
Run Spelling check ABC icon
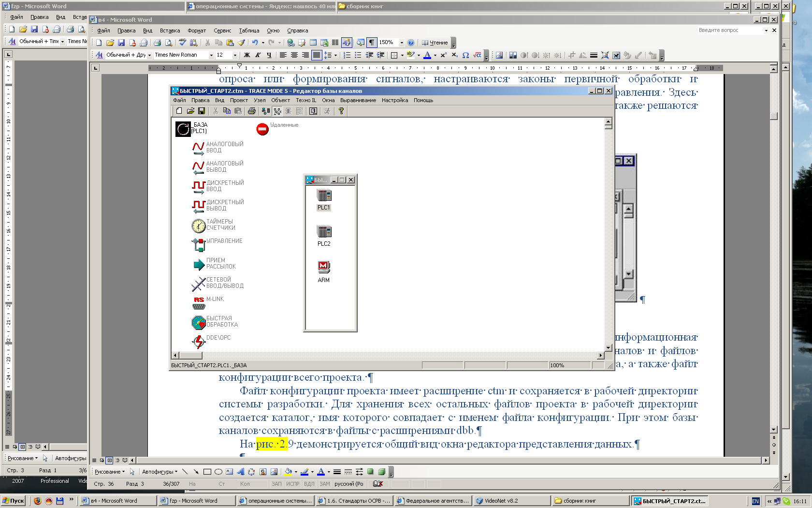(x=182, y=43)
